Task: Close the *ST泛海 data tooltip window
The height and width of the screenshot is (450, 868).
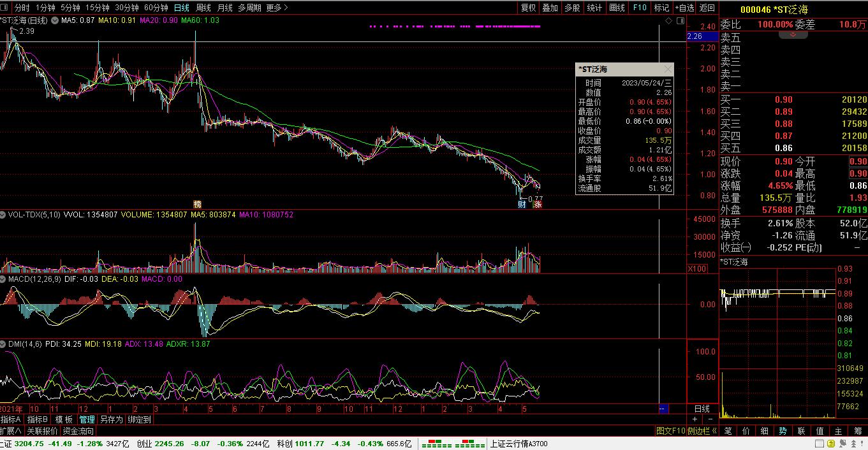Action: click(x=667, y=69)
